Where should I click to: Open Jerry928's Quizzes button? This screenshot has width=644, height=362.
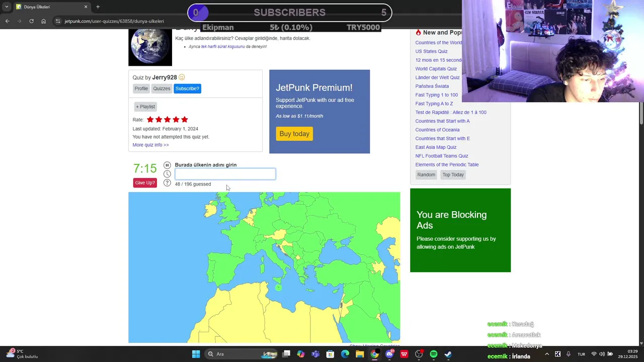pyautogui.click(x=162, y=88)
